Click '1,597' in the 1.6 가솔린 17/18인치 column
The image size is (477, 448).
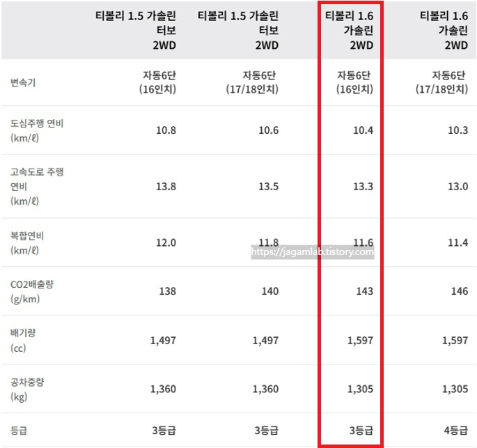(455, 340)
